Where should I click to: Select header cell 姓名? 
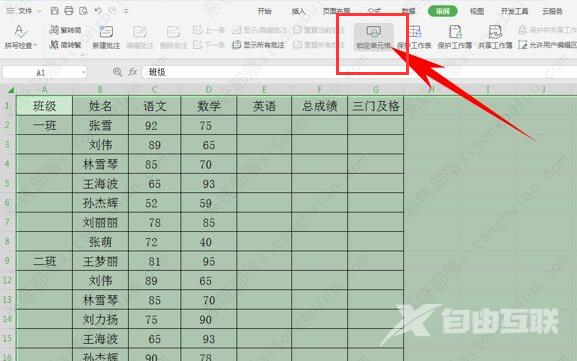click(x=100, y=106)
